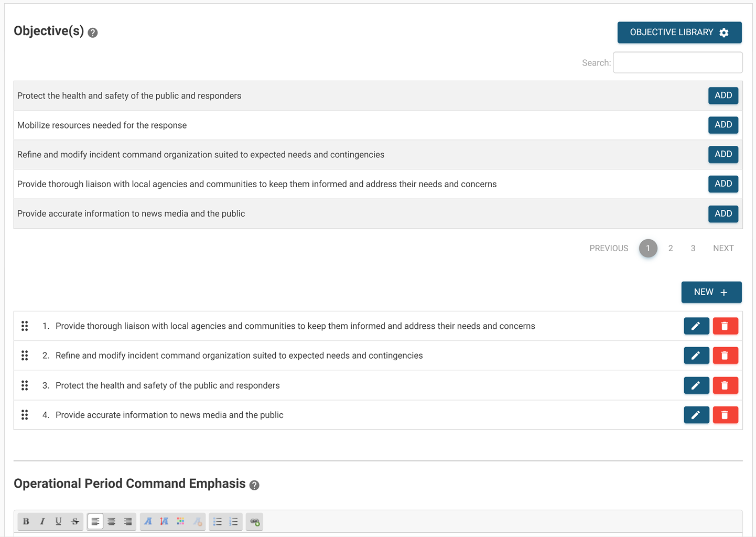
Task: Open the font family dropdown
Action: [x=148, y=521]
